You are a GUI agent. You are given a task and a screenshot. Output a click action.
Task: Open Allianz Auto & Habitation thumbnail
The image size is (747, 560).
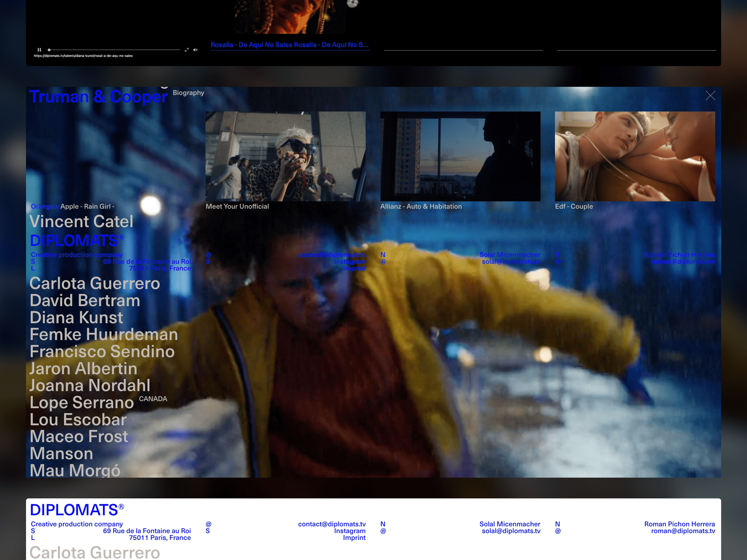coord(460,156)
